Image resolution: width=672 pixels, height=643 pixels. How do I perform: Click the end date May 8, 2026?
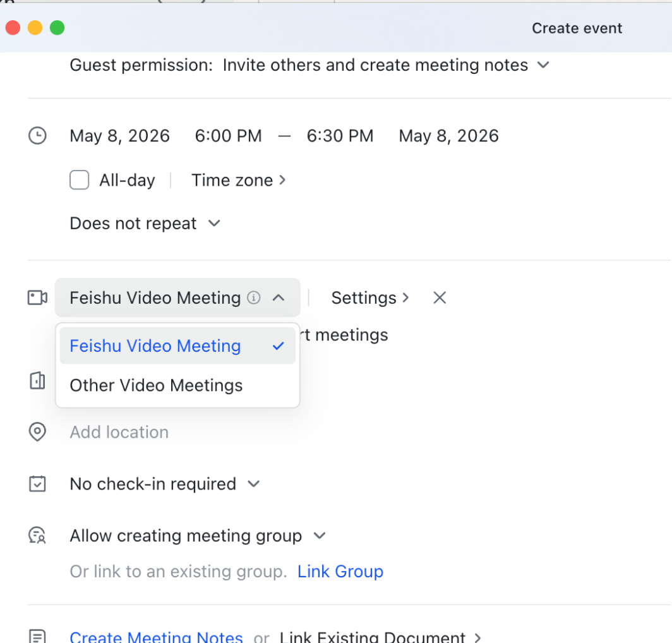tap(448, 136)
